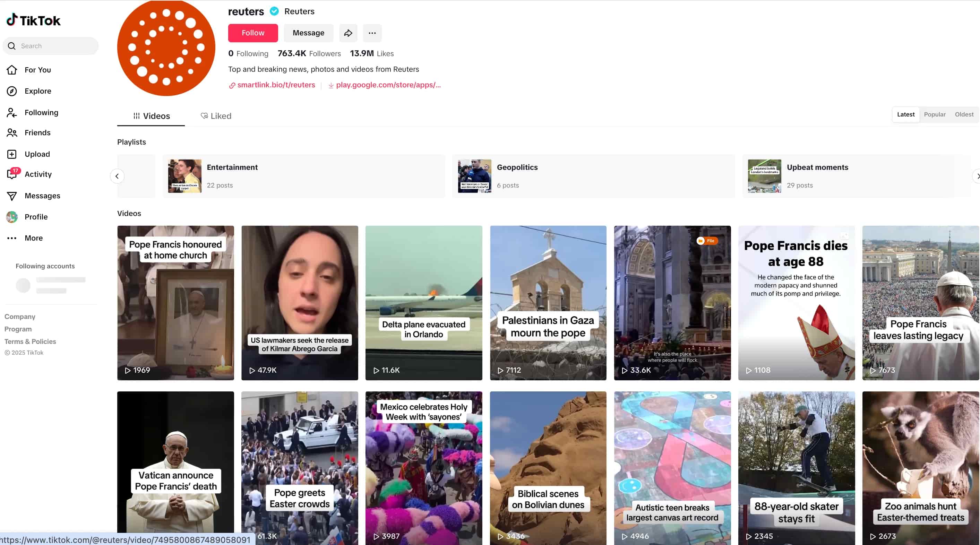Expand the Company footer section
This screenshot has height=545, width=980.
click(20, 317)
